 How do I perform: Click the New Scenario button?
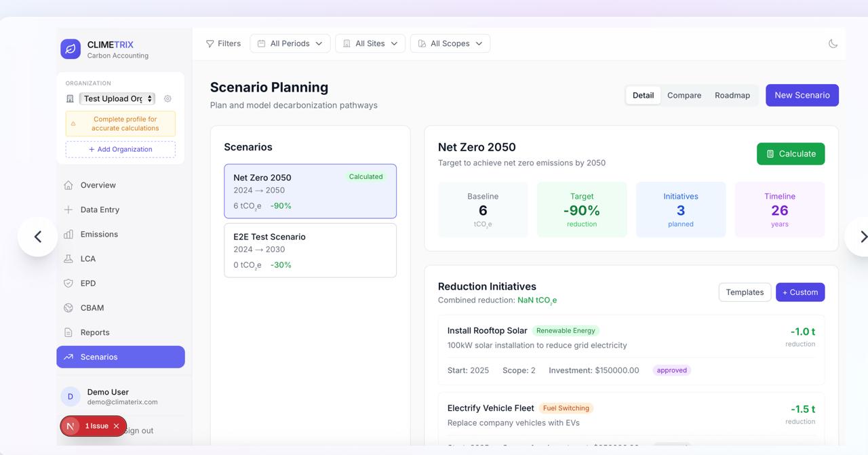802,95
